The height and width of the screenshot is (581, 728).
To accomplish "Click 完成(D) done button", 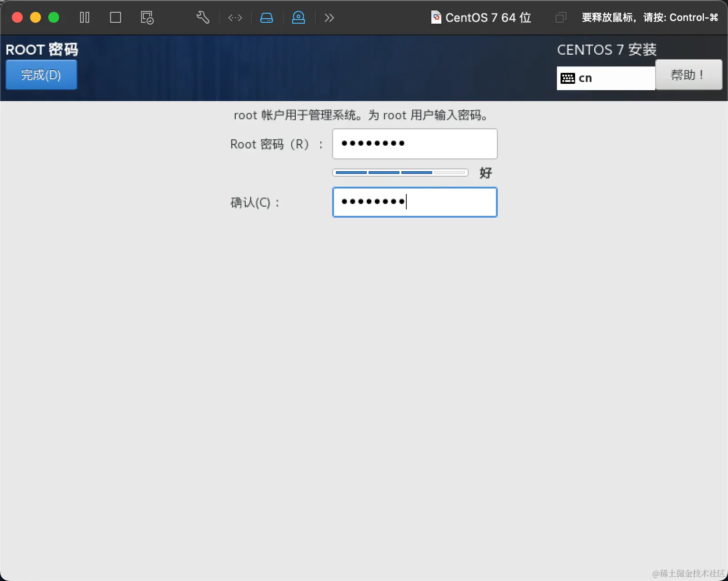I will (x=41, y=75).
